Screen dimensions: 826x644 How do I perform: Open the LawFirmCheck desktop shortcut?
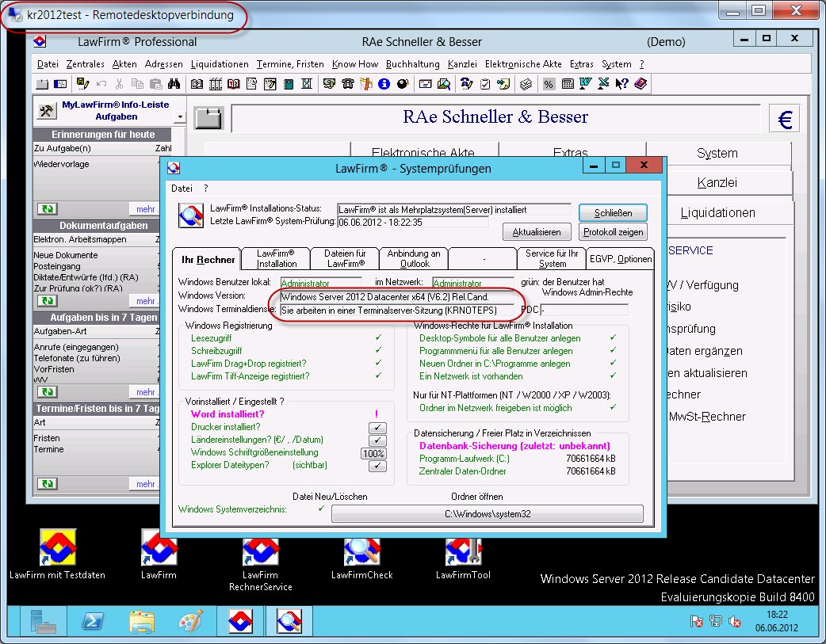point(361,549)
